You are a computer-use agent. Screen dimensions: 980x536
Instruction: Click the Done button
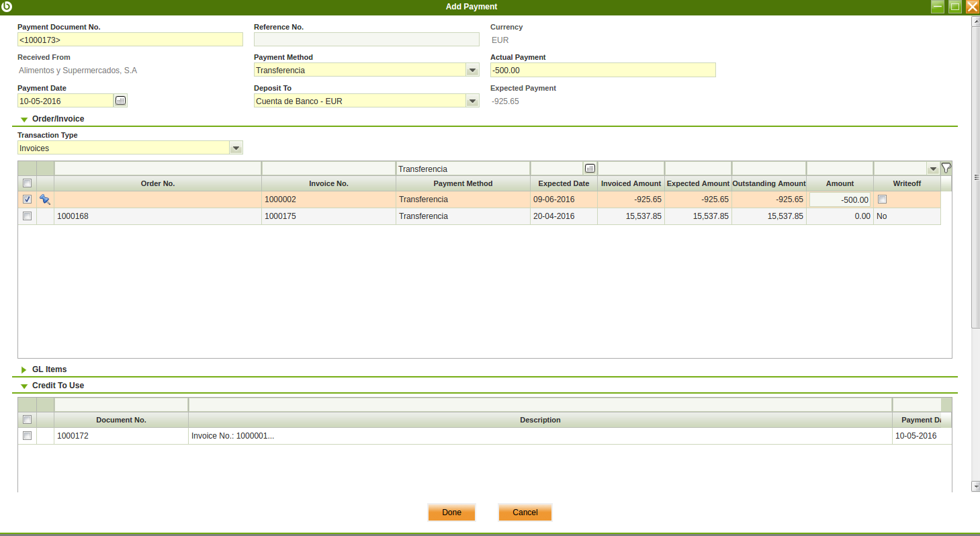[x=451, y=512]
